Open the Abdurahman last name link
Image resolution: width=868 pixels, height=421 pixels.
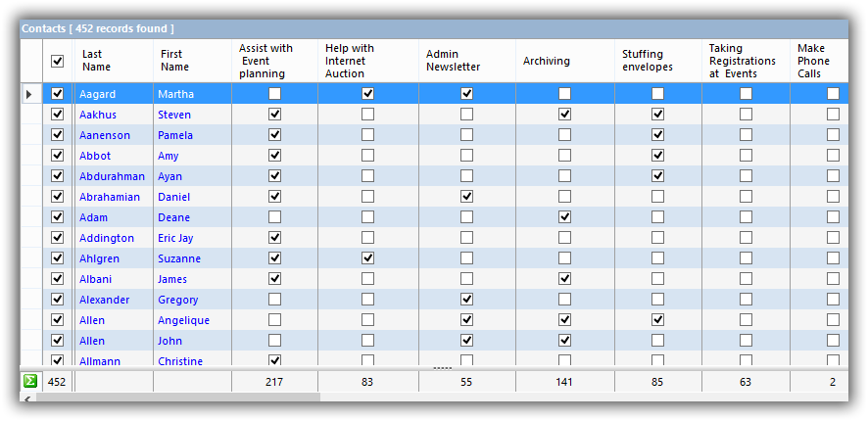pos(112,176)
